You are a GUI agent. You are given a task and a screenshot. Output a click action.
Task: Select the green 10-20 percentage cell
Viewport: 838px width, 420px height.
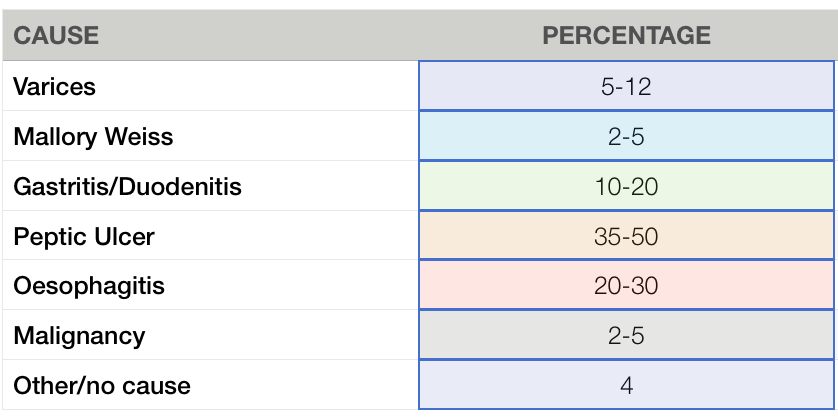click(x=626, y=186)
